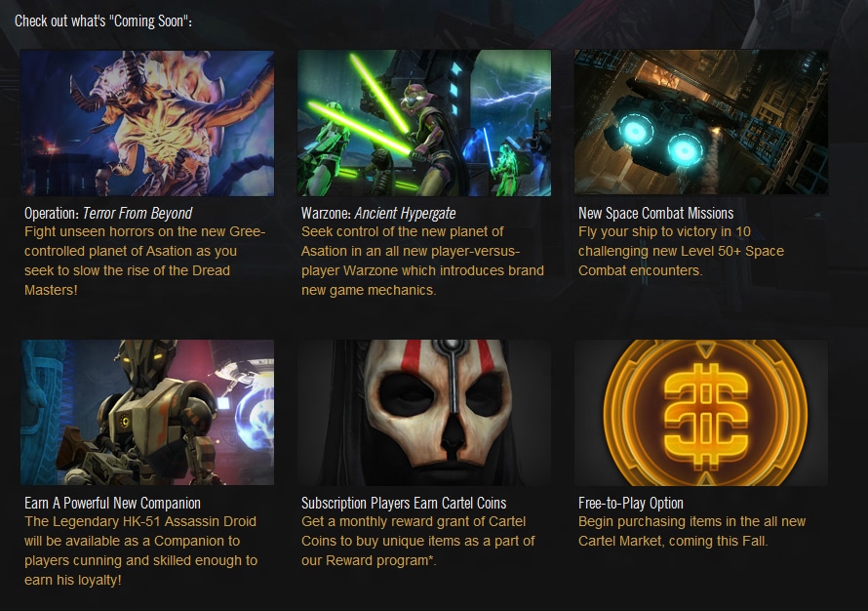Select the Asation Warzone description text
Screen dimensions: 868x611
422,261
